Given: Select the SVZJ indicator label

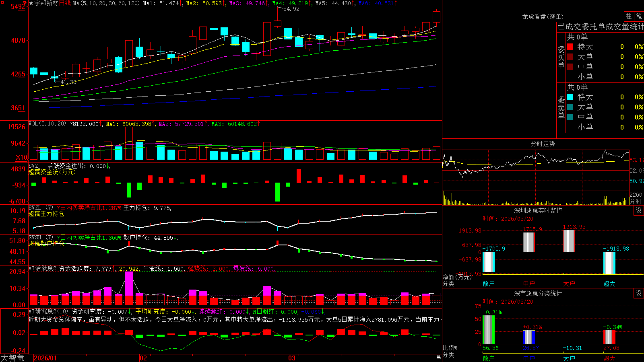Looking at the screenshot, I should tap(35, 166).
